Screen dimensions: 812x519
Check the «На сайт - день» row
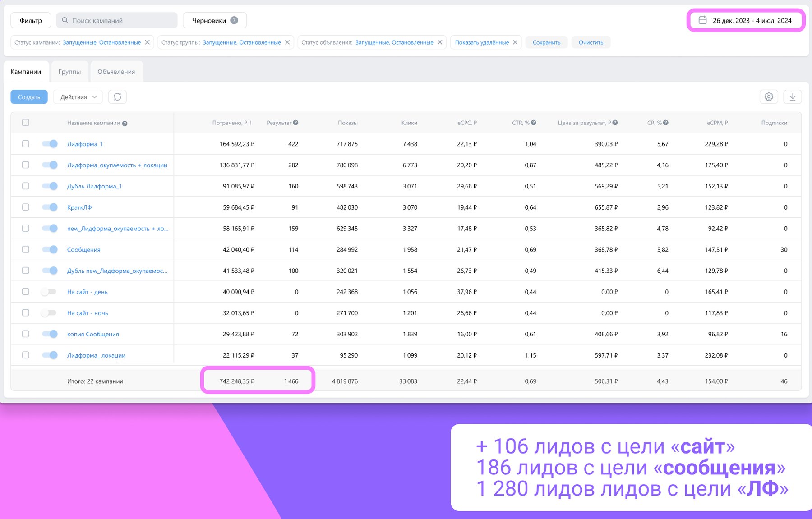tap(26, 292)
